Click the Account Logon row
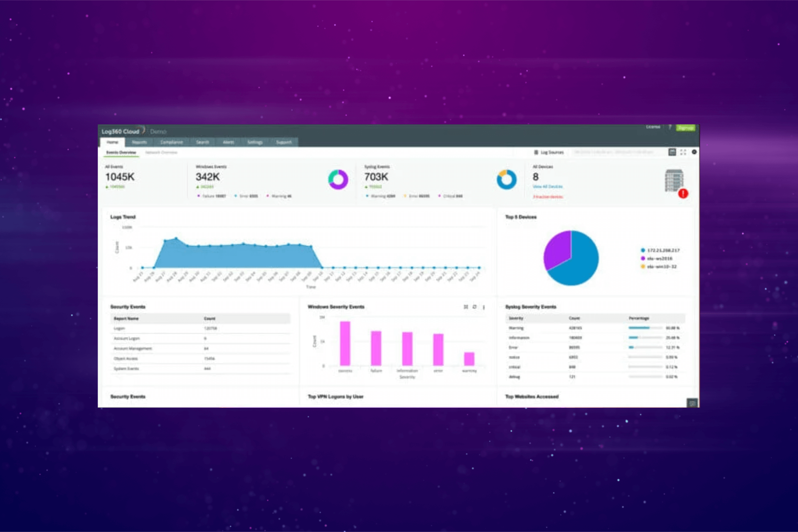This screenshot has height=532, width=798. point(200,338)
